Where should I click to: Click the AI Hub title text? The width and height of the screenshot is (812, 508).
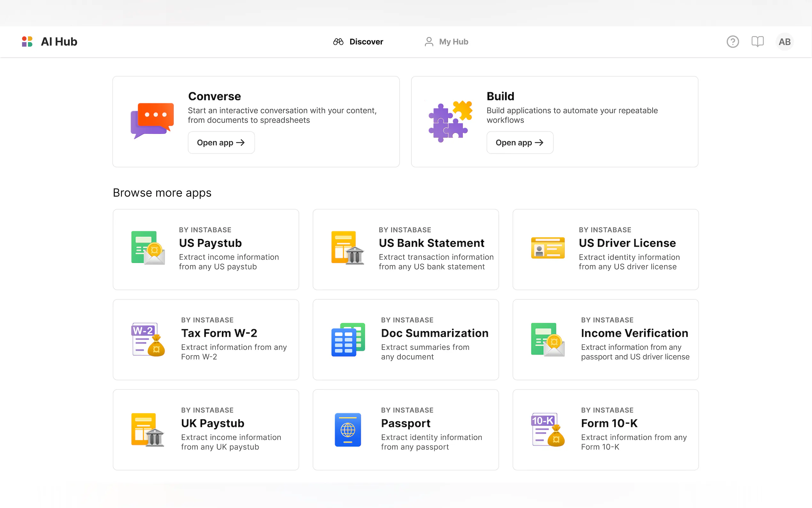(x=59, y=42)
